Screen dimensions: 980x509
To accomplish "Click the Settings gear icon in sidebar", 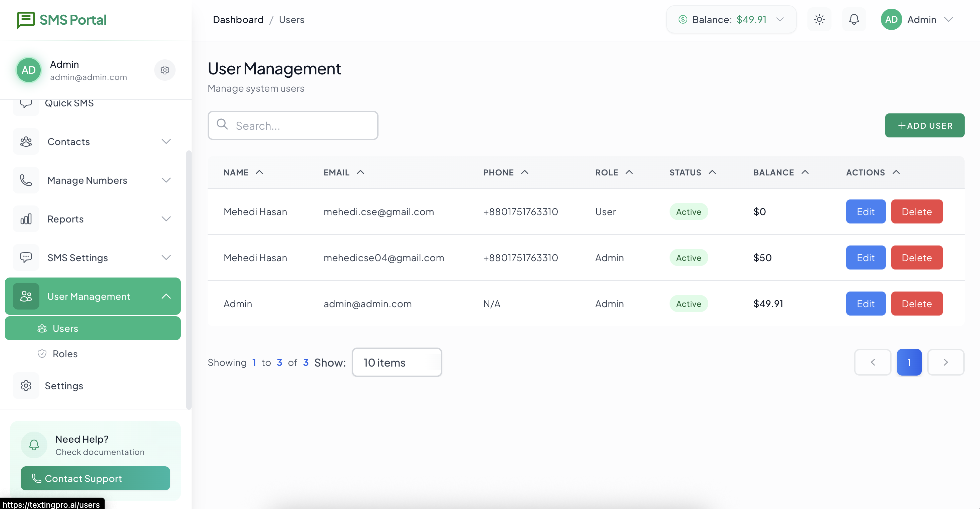I will 26,386.
